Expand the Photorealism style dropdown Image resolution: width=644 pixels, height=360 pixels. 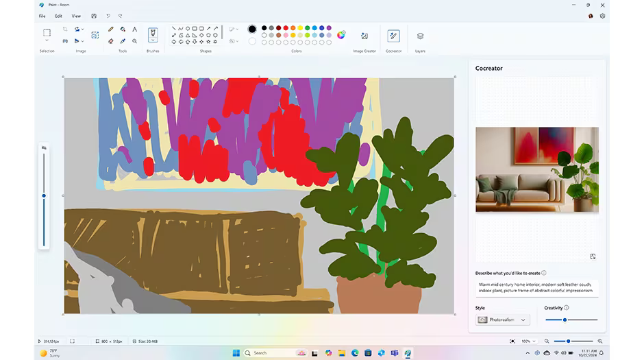click(504, 320)
